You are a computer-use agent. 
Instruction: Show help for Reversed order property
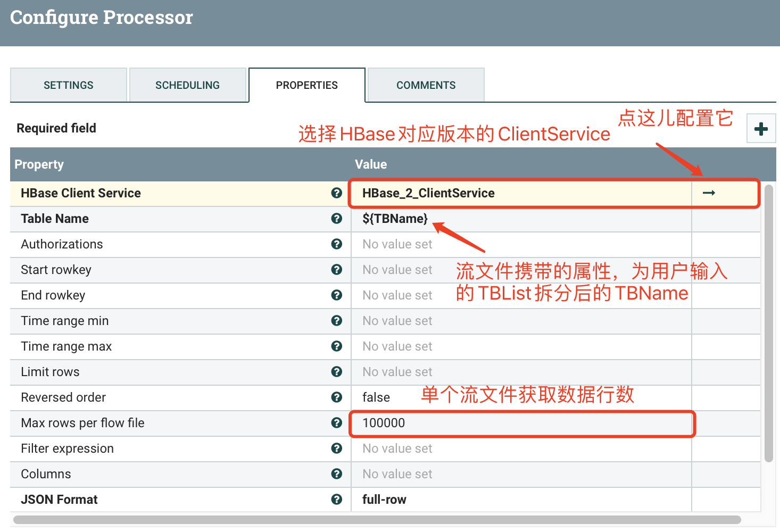336,397
